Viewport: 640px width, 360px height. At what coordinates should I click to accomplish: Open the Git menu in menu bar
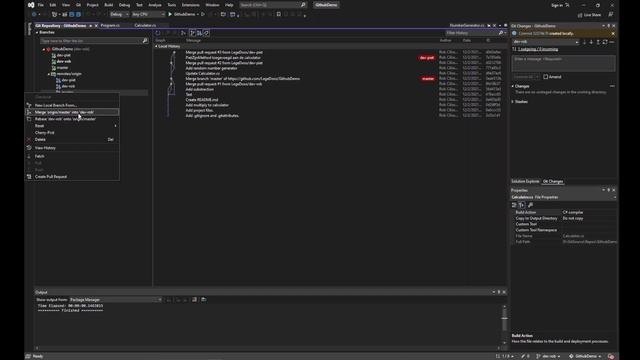coord(78,5)
